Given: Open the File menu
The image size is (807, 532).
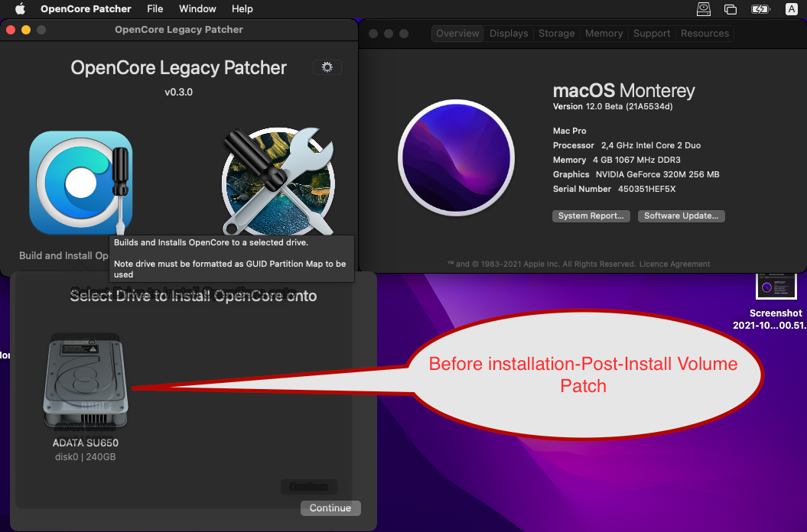Looking at the screenshot, I should click(155, 8).
